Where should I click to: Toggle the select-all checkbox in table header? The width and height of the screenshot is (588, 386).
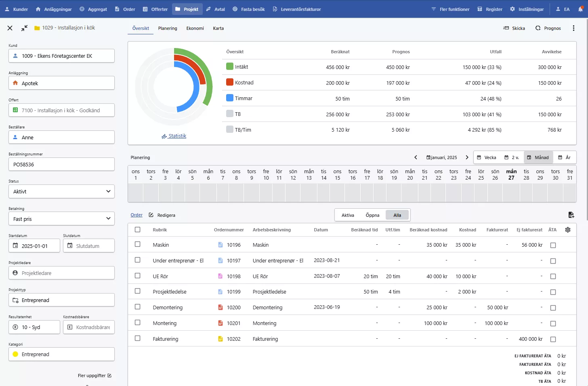[x=138, y=230]
